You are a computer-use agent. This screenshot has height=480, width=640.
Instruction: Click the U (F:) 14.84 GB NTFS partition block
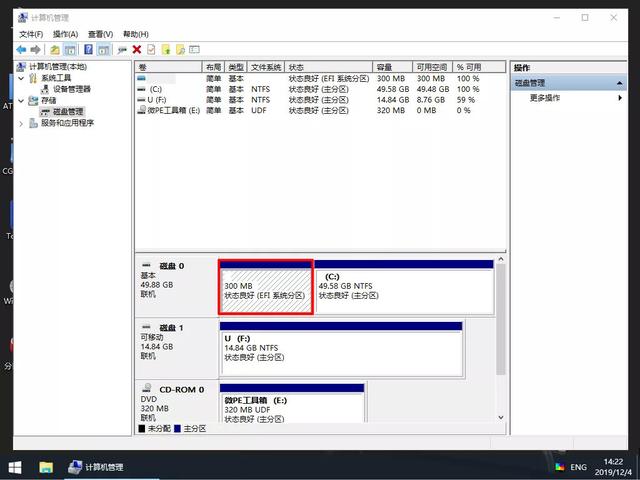[x=341, y=349]
